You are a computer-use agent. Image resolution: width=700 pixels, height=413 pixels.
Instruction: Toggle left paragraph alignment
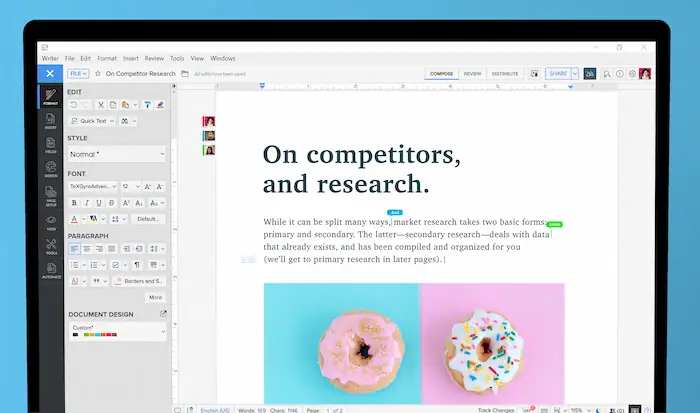click(73, 248)
